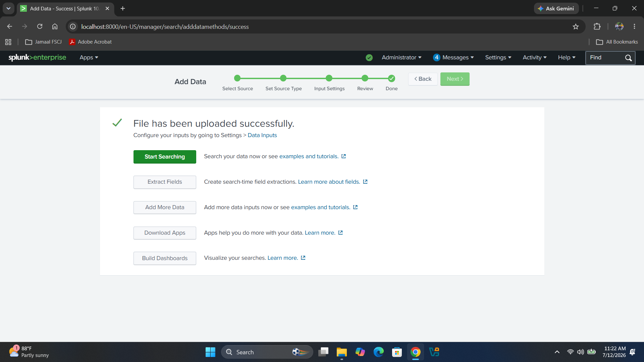Click the Input Settings step dot

tap(329, 78)
